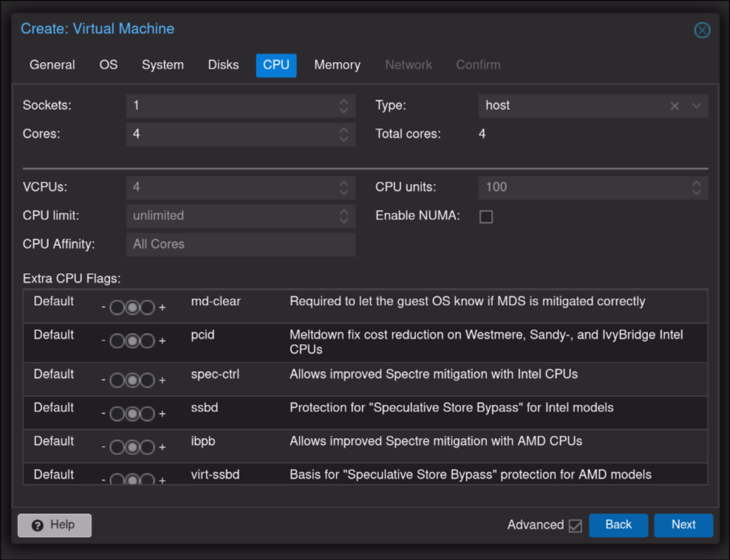The height and width of the screenshot is (560, 730).
Task: Turn on the spec-ctrl flag
Action: (148, 380)
